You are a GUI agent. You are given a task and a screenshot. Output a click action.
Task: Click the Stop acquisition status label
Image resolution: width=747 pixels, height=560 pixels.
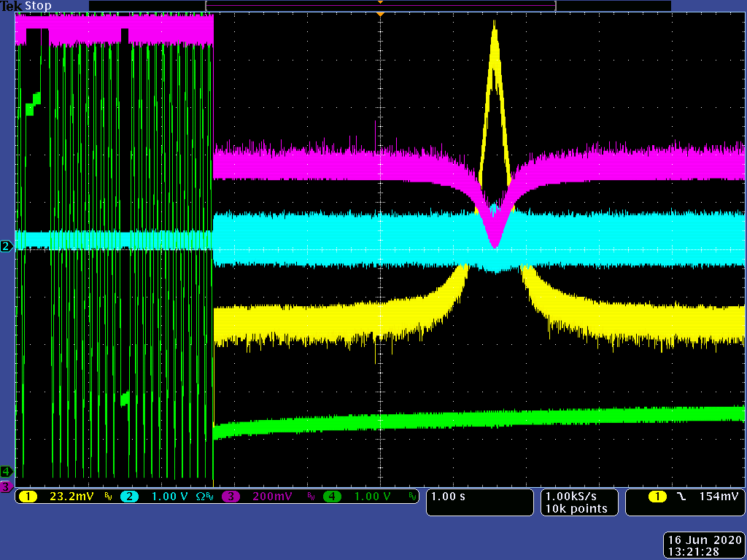point(39,6)
